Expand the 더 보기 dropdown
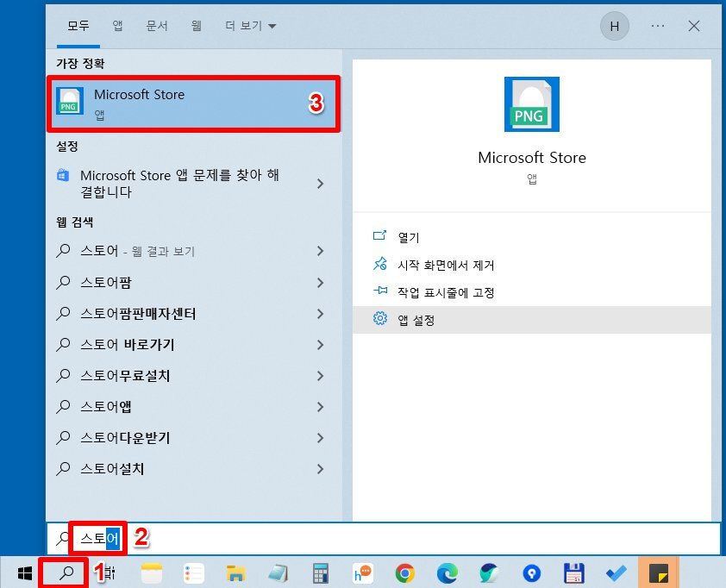The image size is (726, 588). point(251,26)
